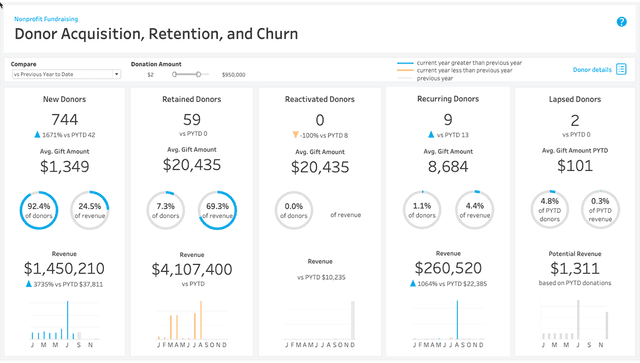Select the 4.8% of PYTD donors ring
The width and height of the screenshot is (640, 363).
[550, 210]
